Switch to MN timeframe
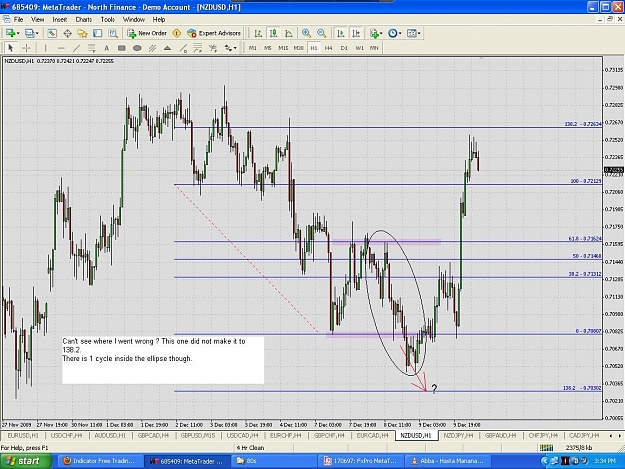625x469 pixels. [x=374, y=48]
